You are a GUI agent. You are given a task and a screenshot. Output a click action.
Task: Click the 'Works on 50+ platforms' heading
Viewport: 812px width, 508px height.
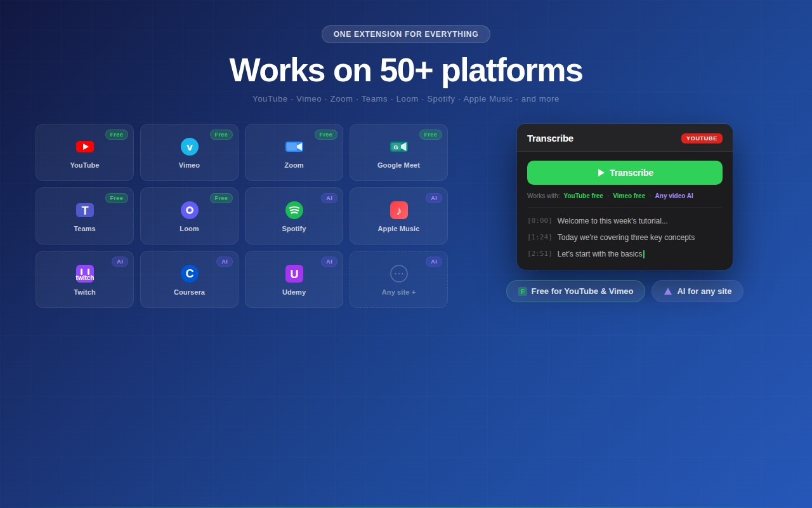coord(406,70)
